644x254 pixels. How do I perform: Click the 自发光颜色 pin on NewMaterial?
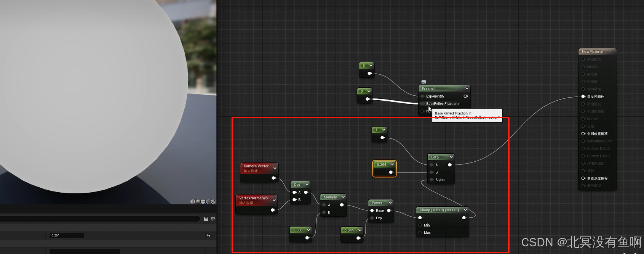click(x=583, y=96)
